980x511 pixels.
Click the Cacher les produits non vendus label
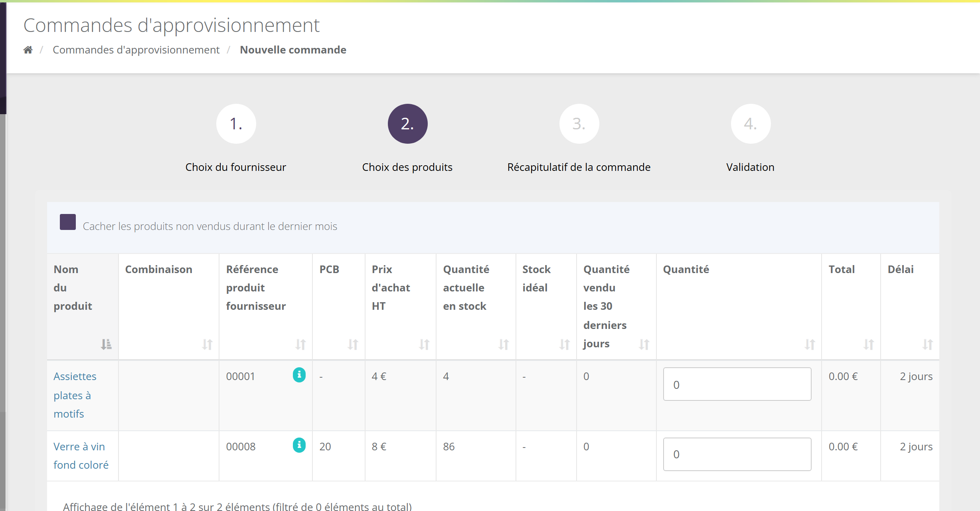point(210,226)
